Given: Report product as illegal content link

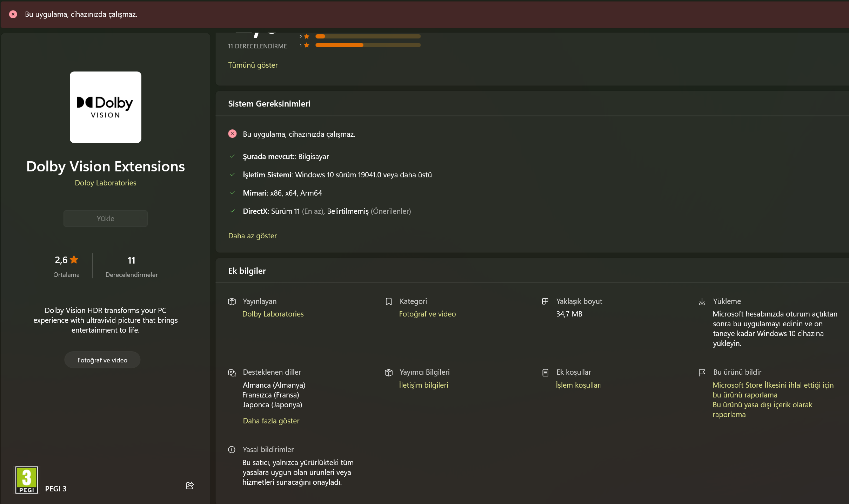Looking at the screenshot, I should 762,410.
